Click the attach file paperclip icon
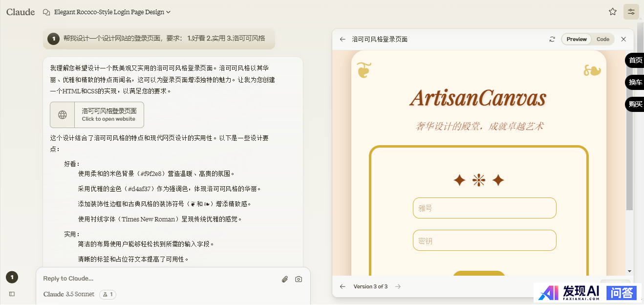The image size is (644, 305). pos(285,279)
